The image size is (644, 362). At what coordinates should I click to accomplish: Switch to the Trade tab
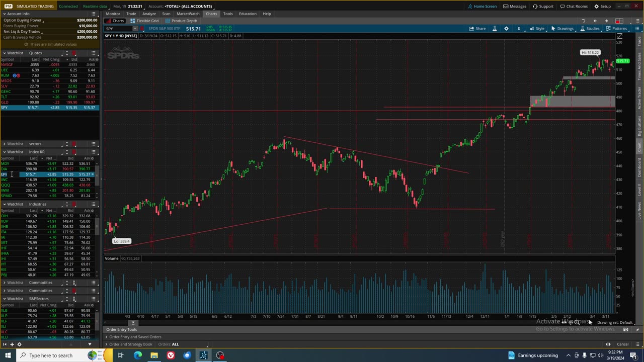tap(131, 14)
